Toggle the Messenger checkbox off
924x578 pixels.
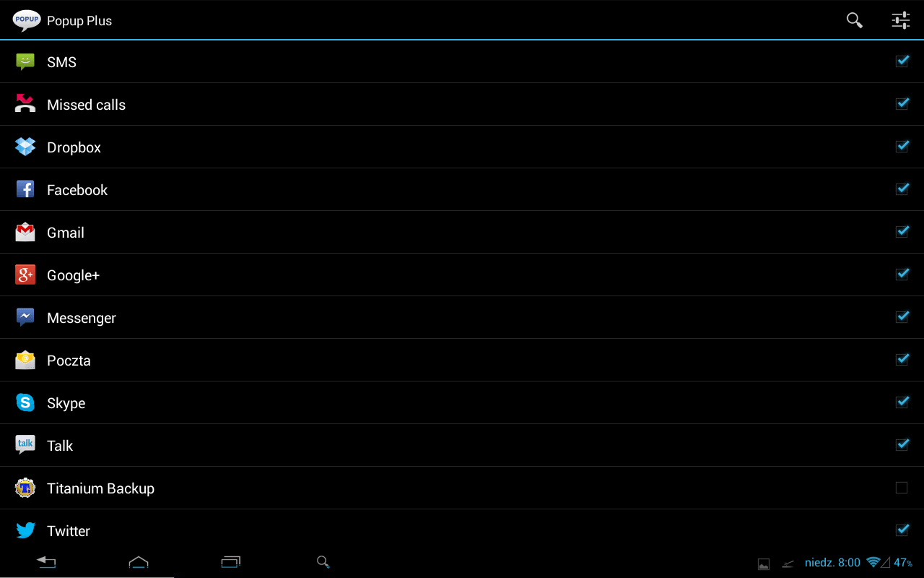[x=902, y=317]
